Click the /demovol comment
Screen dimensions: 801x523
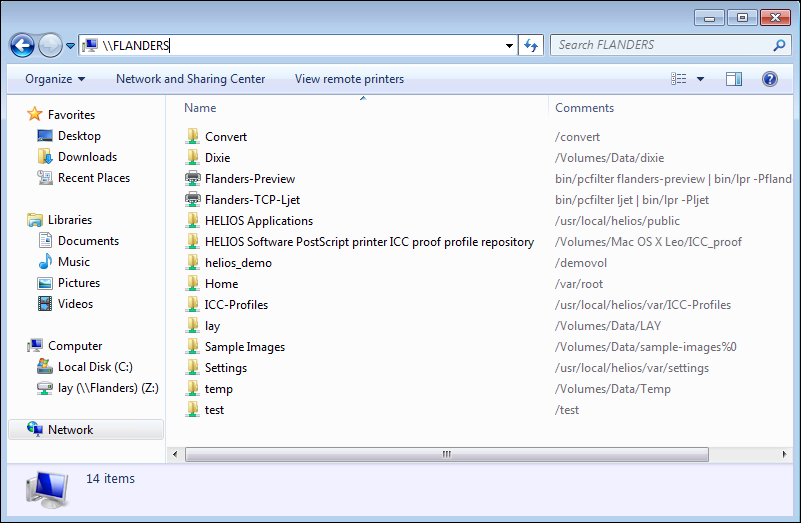click(581, 263)
